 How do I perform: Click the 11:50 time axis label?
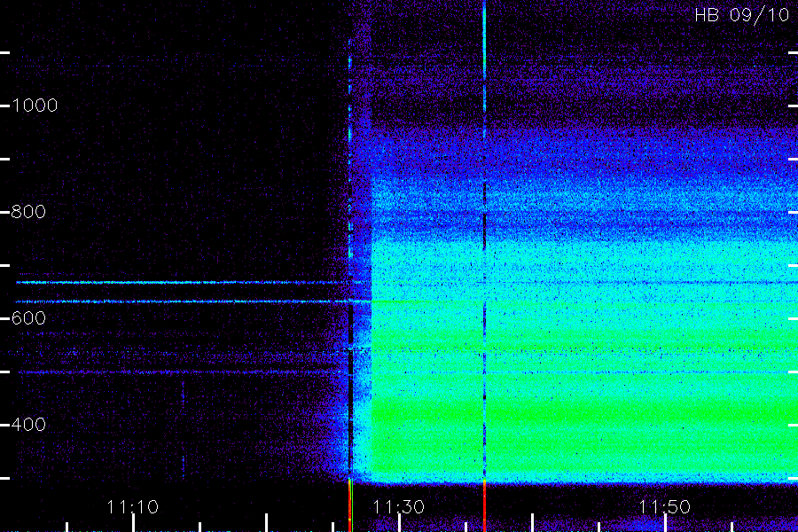664,507
